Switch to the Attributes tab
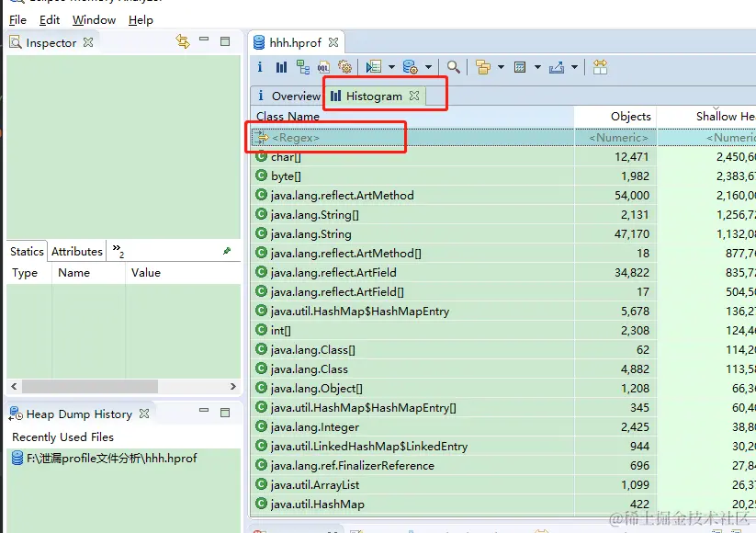The height and width of the screenshot is (533, 756). tap(77, 251)
